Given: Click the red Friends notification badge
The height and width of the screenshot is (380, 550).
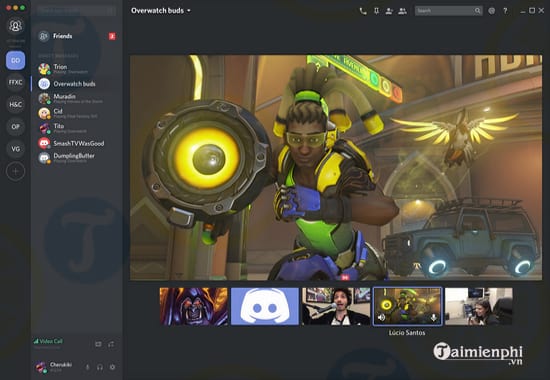Looking at the screenshot, I should pos(112,36).
